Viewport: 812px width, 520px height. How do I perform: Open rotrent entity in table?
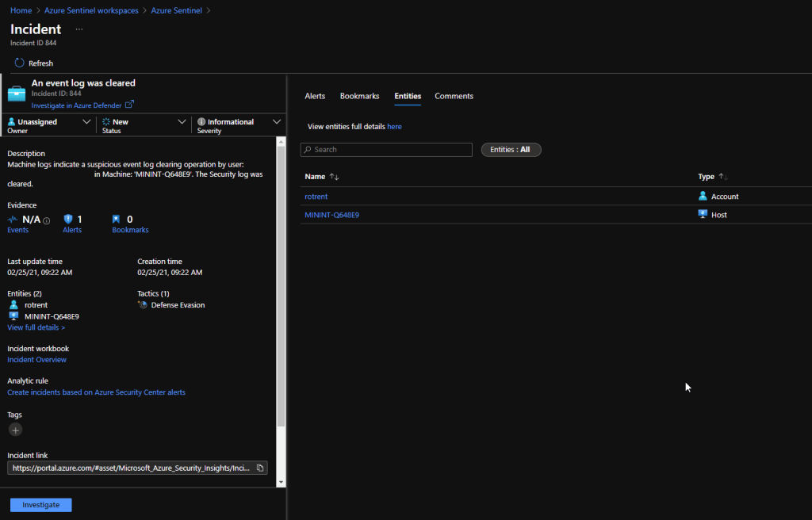click(x=316, y=197)
